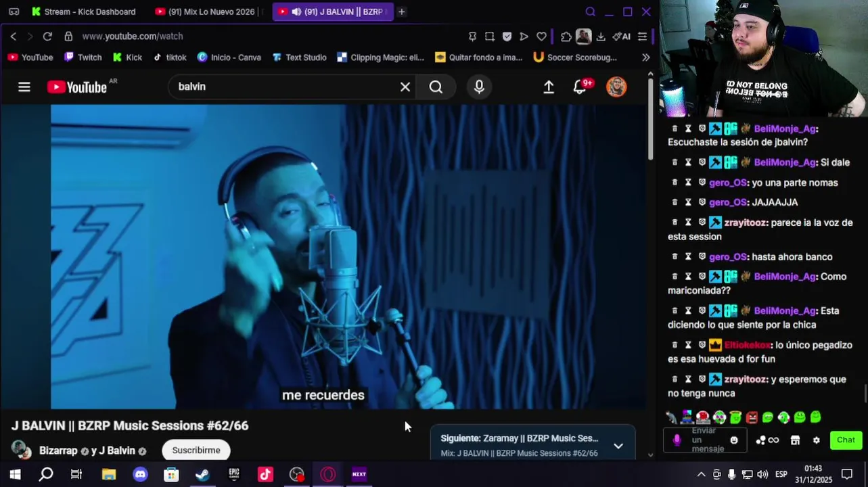Open Discord from the taskbar
The height and width of the screenshot is (487, 868).
140,474
